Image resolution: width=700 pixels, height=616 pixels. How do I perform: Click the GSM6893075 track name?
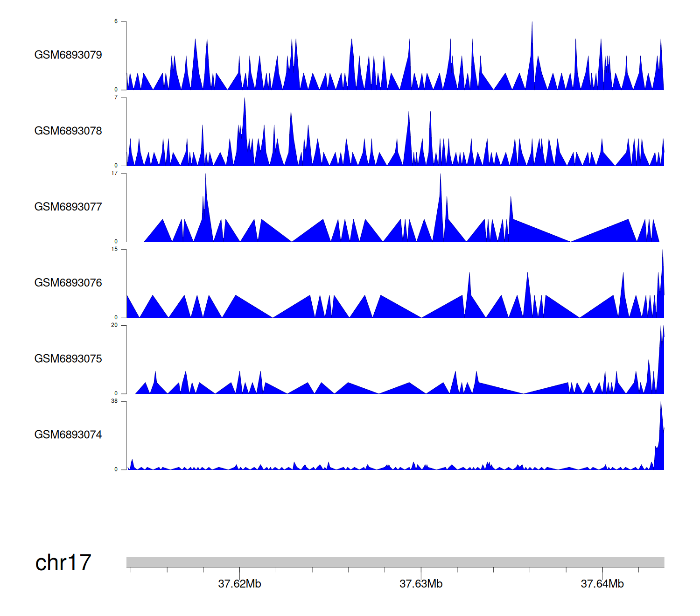68,359
